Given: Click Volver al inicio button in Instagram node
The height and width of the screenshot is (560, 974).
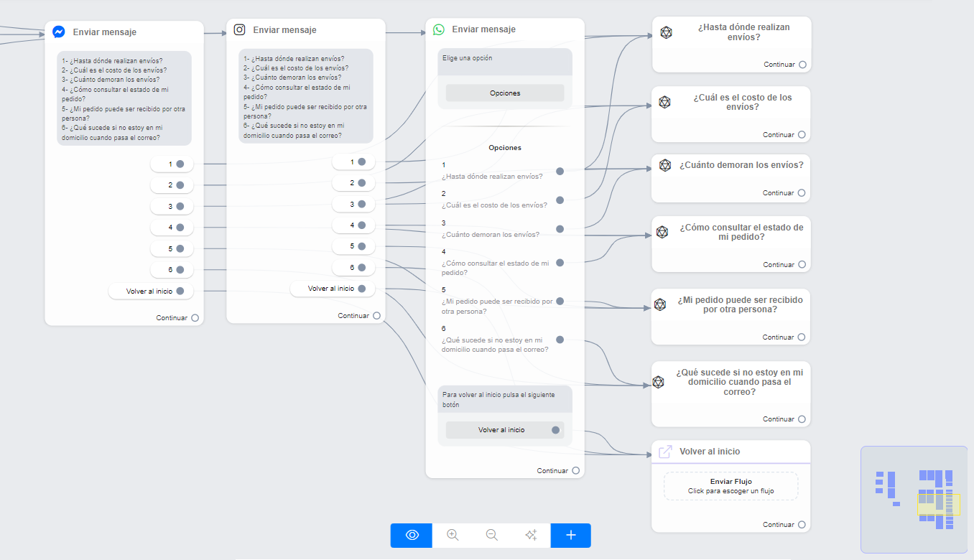Looking at the screenshot, I should coord(332,289).
